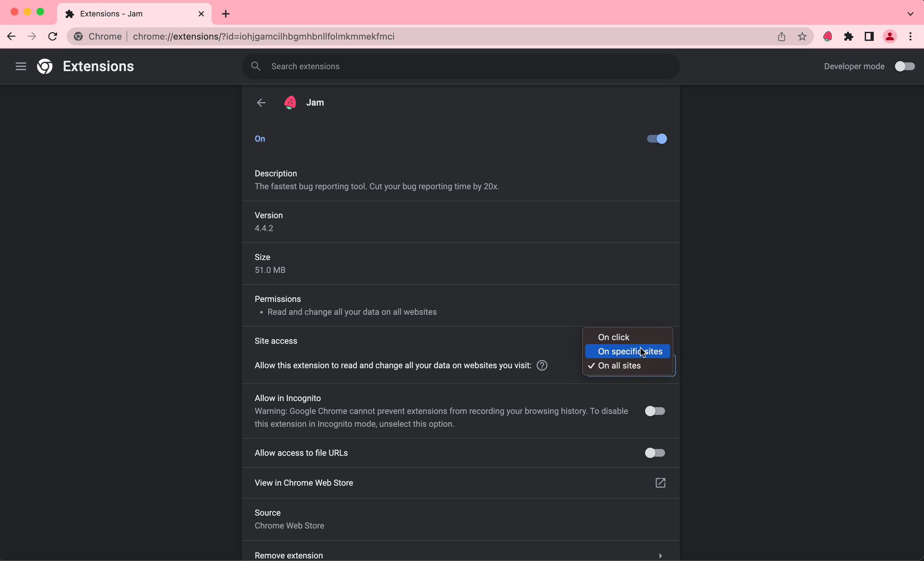Bookmark this page with star icon
Viewport: 924px width, 561px height.
802,36
